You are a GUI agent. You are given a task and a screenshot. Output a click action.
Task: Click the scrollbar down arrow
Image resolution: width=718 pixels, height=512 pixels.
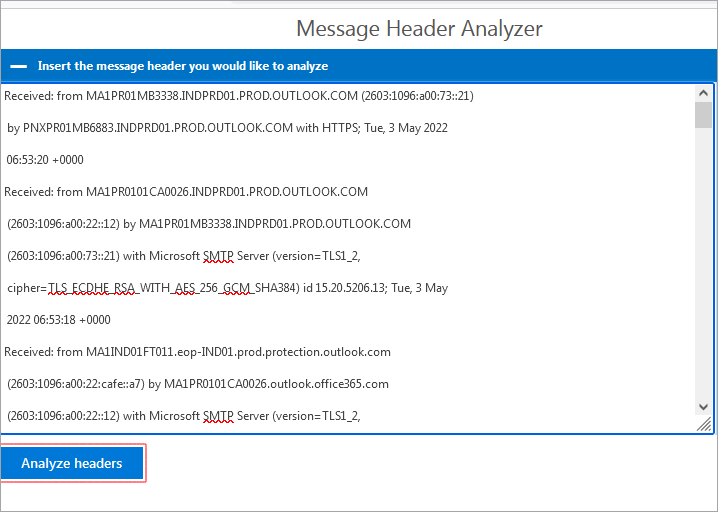tap(704, 407)
